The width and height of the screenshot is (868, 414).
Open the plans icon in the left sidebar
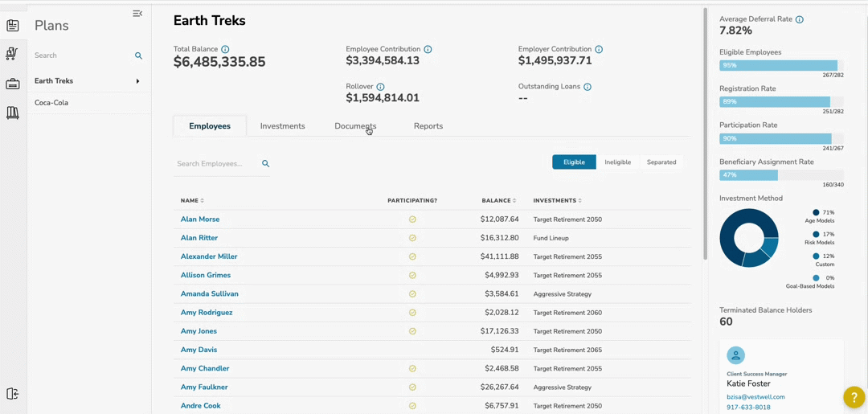pos(13,25)
